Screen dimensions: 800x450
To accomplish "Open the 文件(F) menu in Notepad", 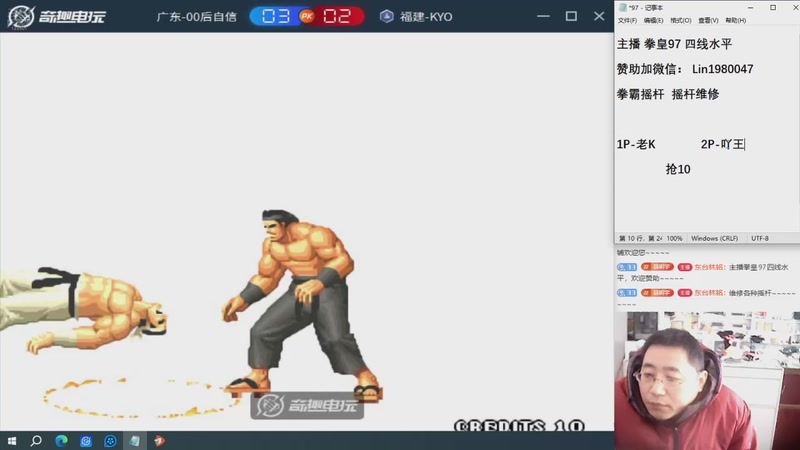I will pyautogui.click(x=627, y=20).
